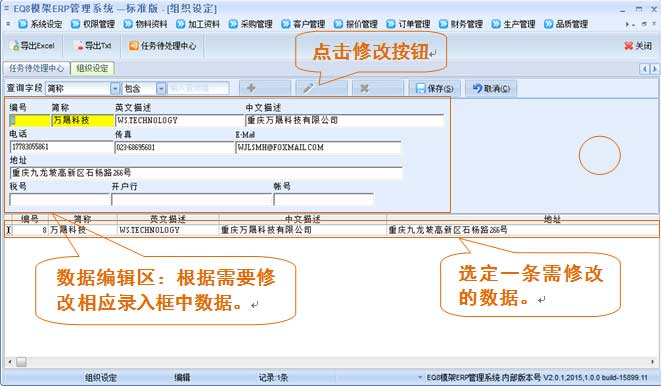Click the E-Mail input field
This screenshot has height=386, width=661.
pyautogui.click(x=318, y=147)
